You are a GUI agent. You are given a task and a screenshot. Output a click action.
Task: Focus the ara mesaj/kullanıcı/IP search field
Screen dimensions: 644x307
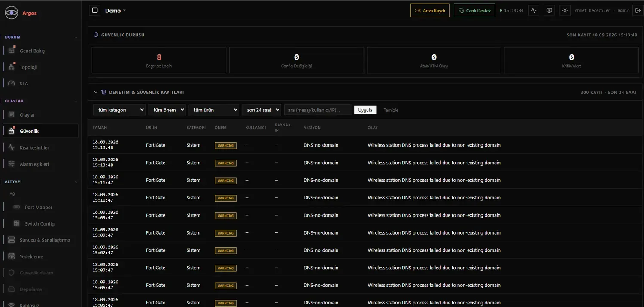(x=318, y=110)
